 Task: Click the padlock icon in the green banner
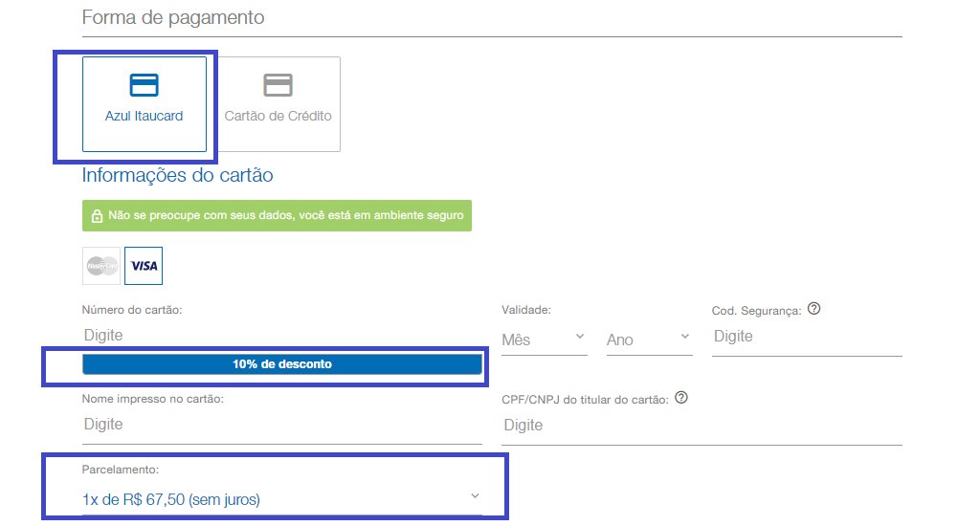[x=97, y=216]
